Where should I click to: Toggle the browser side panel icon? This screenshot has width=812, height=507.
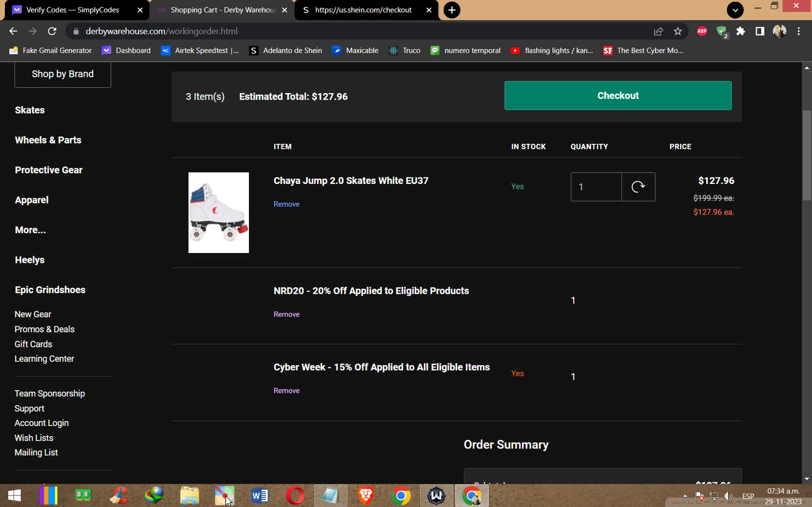(760, 31)
